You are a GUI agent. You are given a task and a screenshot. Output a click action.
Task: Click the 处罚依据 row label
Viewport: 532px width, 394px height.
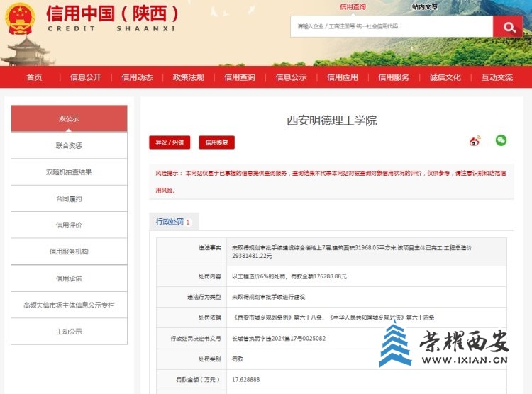click(x=210, y=318)
